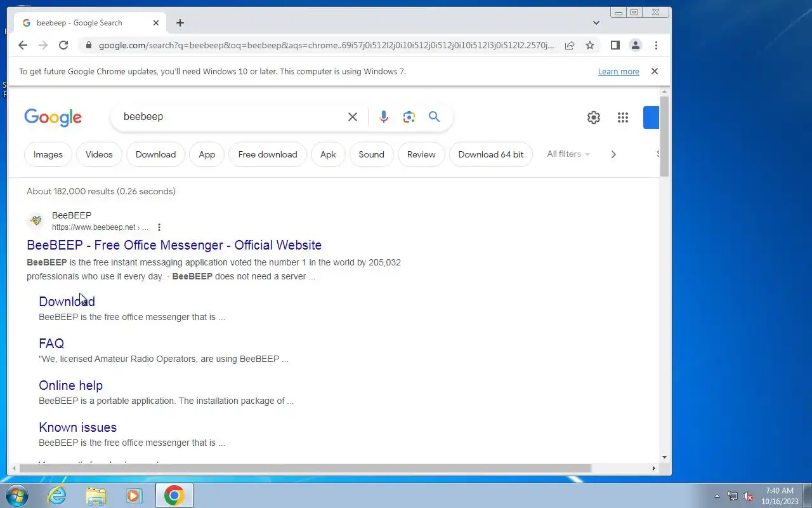
Task: Click the muted volume tray icon
Action: [748, 496]
